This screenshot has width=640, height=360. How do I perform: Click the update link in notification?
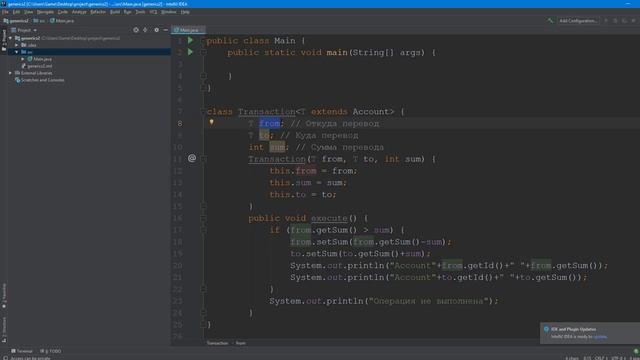click(x=600, y=337)
